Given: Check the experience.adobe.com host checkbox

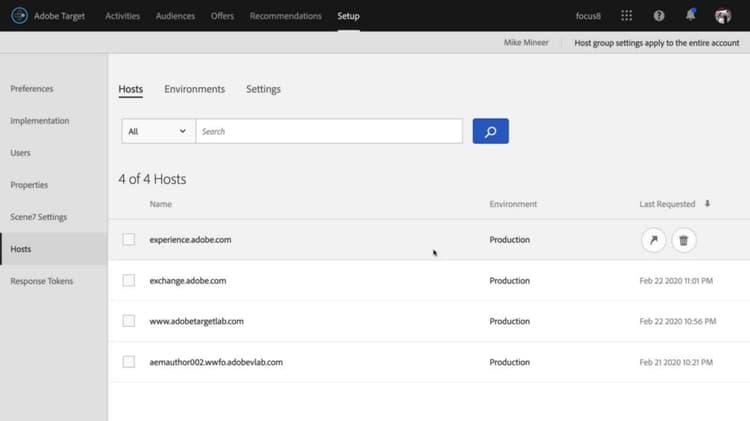Looking at the screenshot, I should tap(128, 240).
